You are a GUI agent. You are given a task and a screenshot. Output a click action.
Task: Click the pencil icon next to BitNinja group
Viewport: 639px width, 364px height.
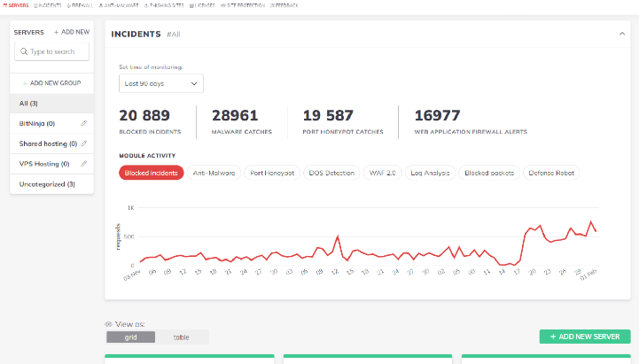pos(84,123)
